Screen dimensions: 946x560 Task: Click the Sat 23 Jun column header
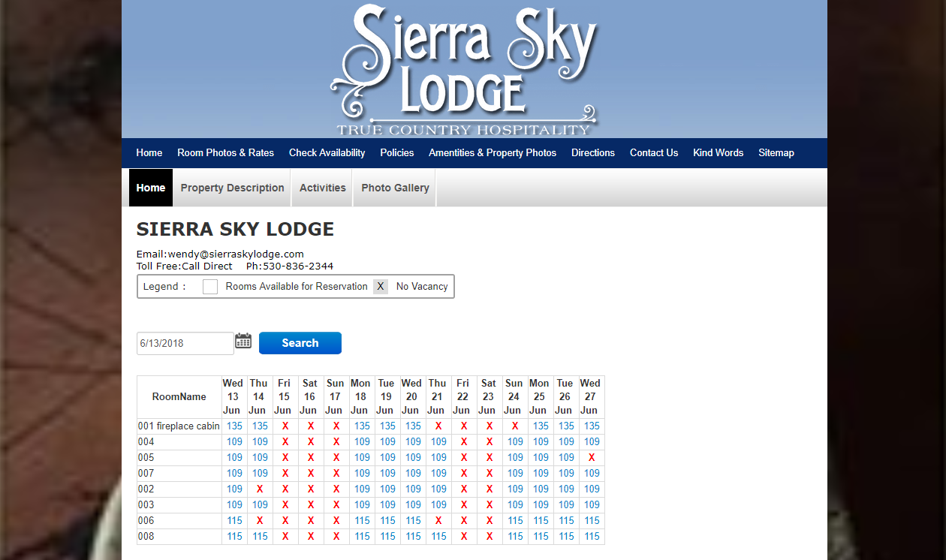(x=488, y=397)
